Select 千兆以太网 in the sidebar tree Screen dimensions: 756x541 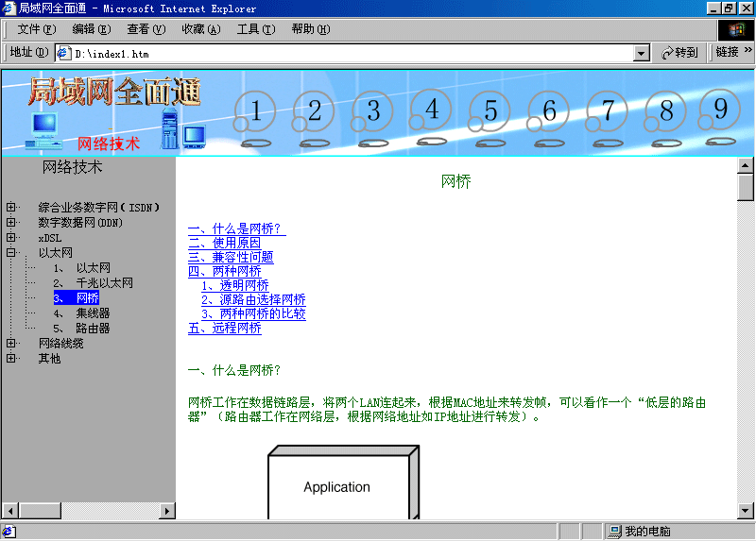click(104, 283)
